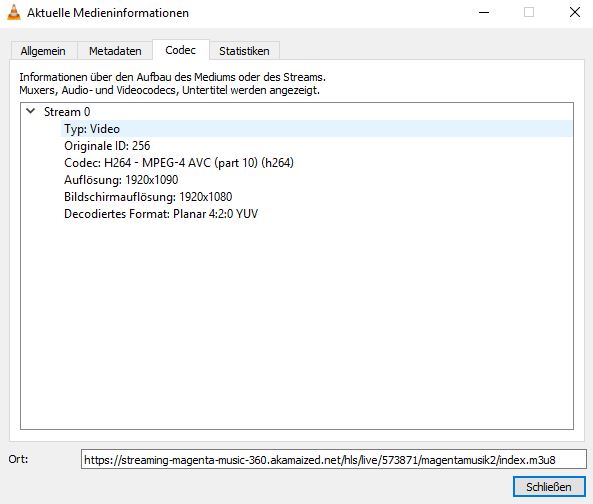Click the VLC cone icon in title bar
593x504 pixels.
point(14,12)
